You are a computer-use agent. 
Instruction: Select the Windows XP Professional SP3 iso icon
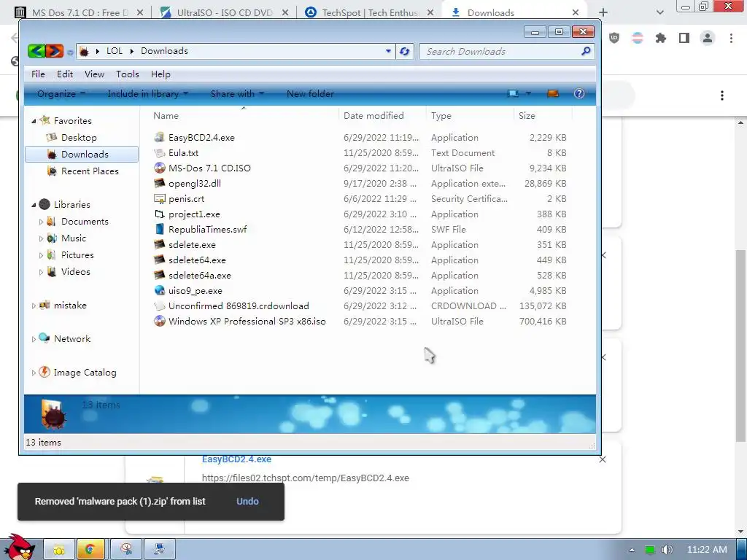pos(160,321)
